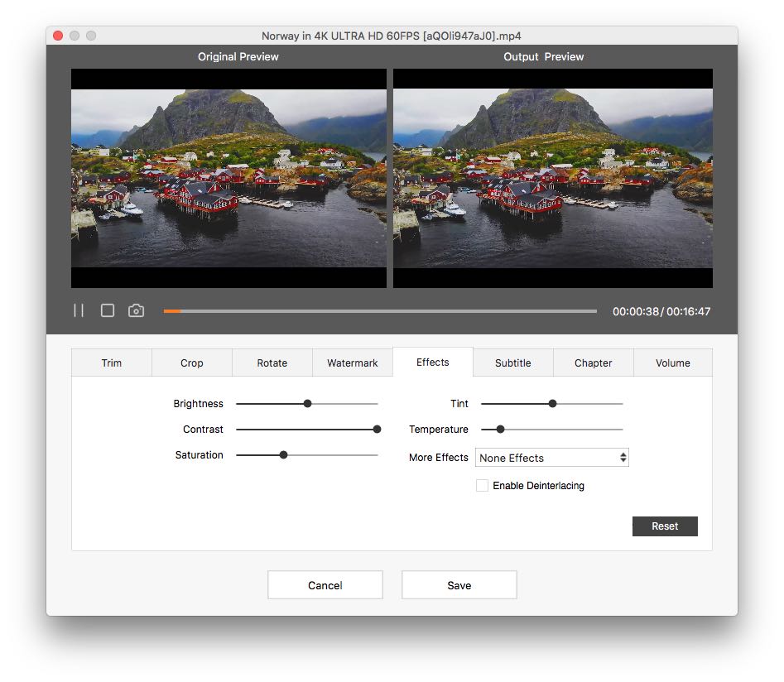Cancel the editing changes

[x=325, y=584]
